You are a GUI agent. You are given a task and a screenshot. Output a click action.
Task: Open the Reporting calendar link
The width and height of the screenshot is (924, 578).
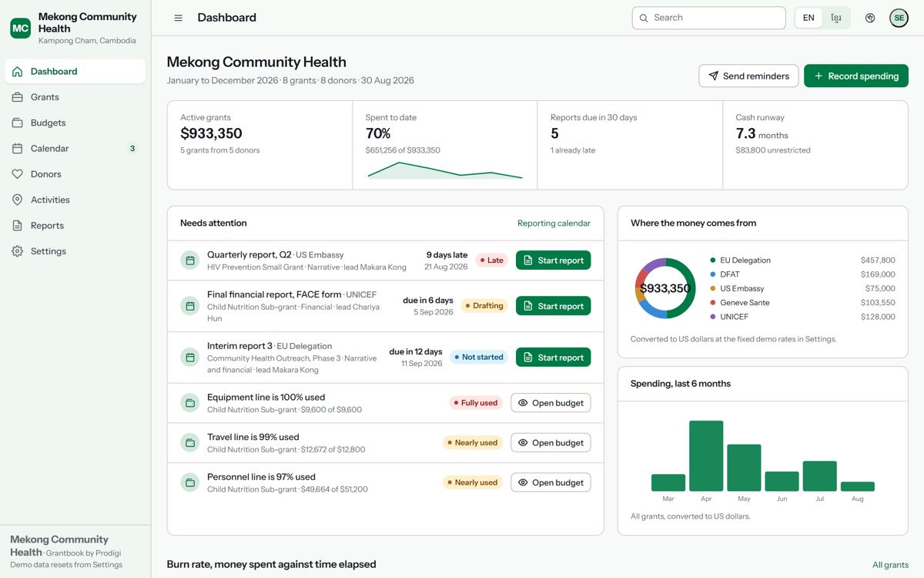(x=554, y=223)
